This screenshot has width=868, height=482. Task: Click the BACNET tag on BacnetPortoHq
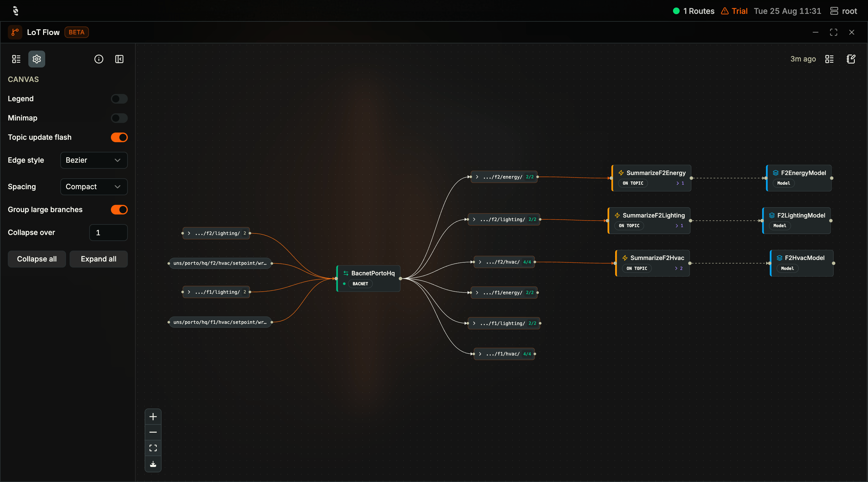(x=360, y=284)
